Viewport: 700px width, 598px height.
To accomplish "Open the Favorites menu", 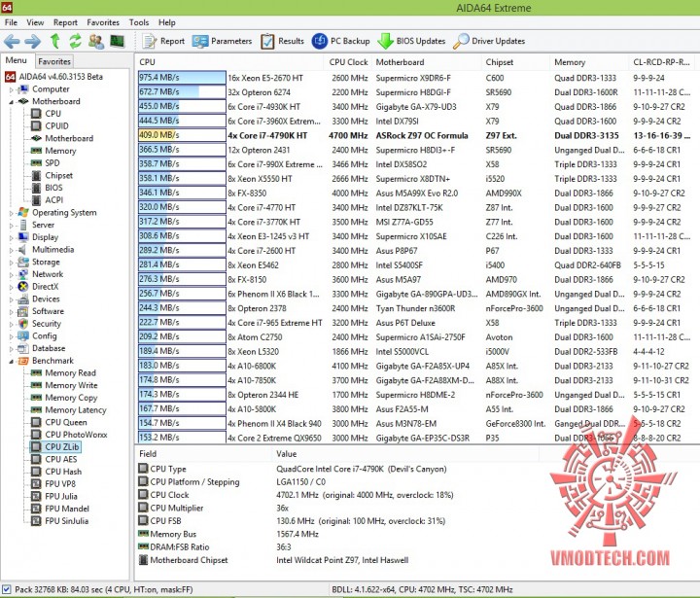I will 103,22.
